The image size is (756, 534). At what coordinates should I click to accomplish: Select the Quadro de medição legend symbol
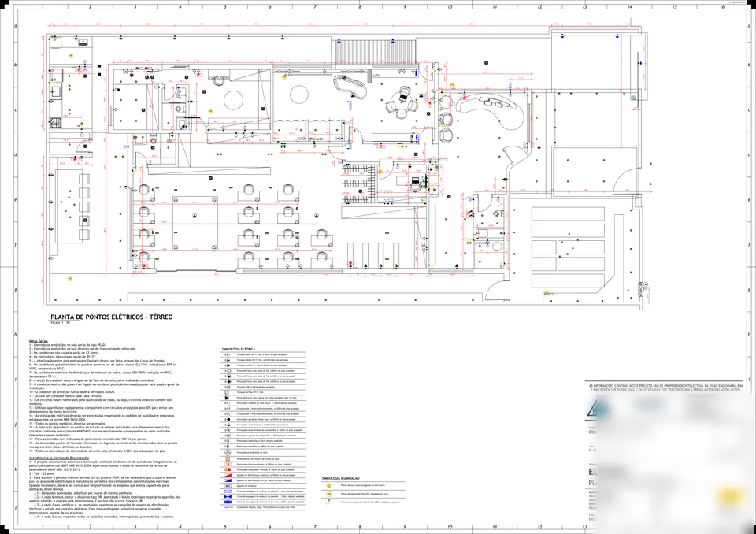click(227, 486)
